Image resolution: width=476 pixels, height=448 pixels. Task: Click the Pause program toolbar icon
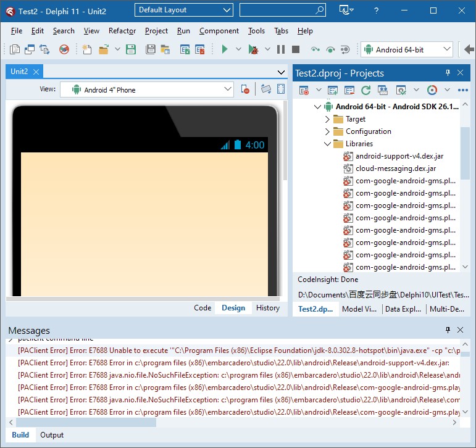281,49
